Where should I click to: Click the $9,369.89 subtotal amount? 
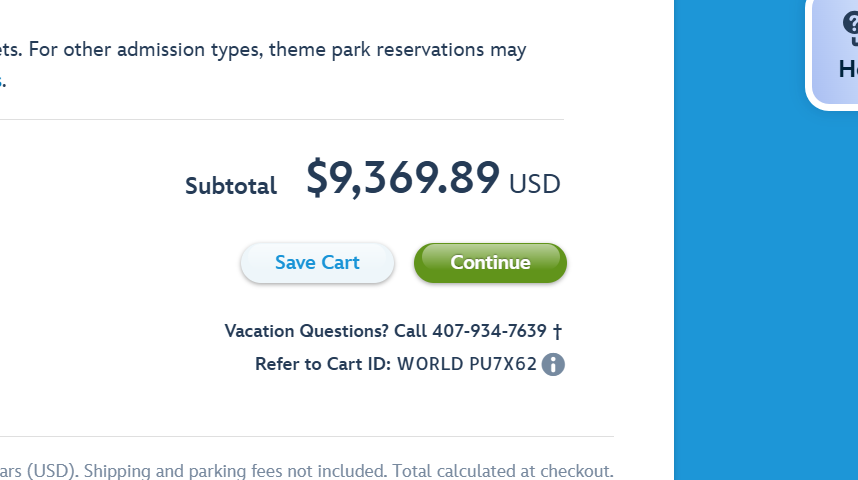[403, 178]
